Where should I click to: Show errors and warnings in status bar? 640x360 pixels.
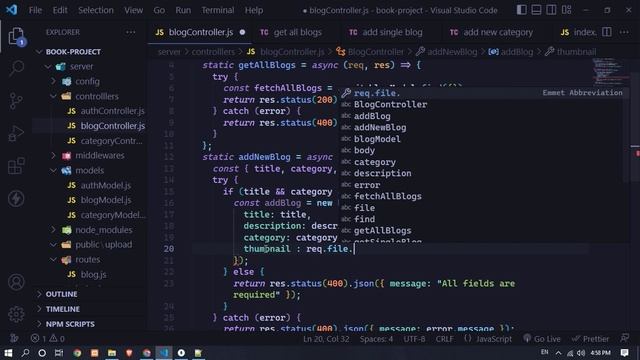(48, 339)
